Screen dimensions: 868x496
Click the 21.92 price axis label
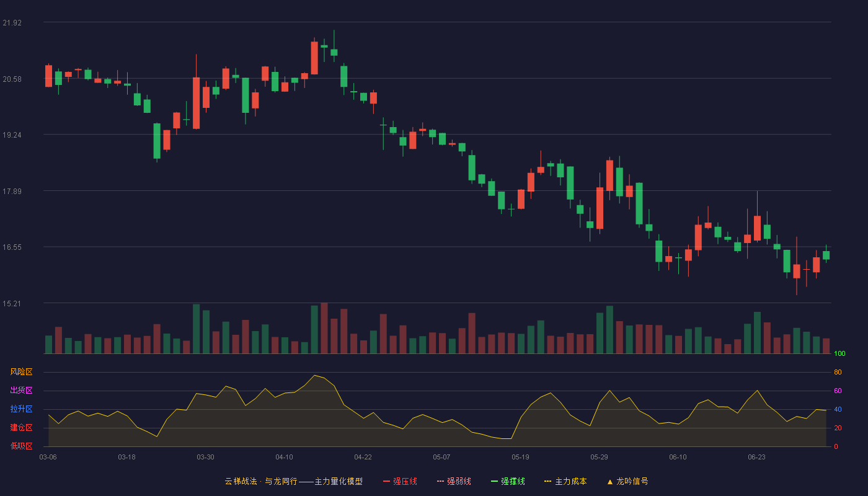[x=12, y=23]
